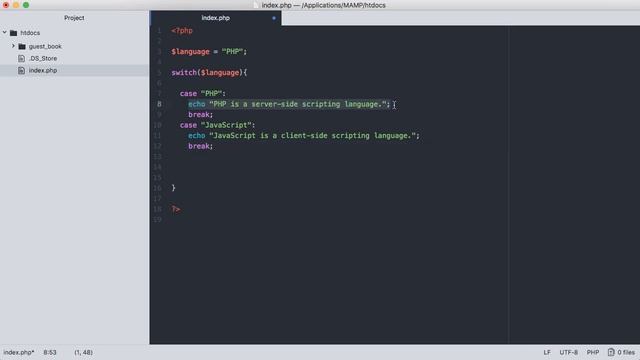Click the "server-side" word in string

(x=275, y=104)
